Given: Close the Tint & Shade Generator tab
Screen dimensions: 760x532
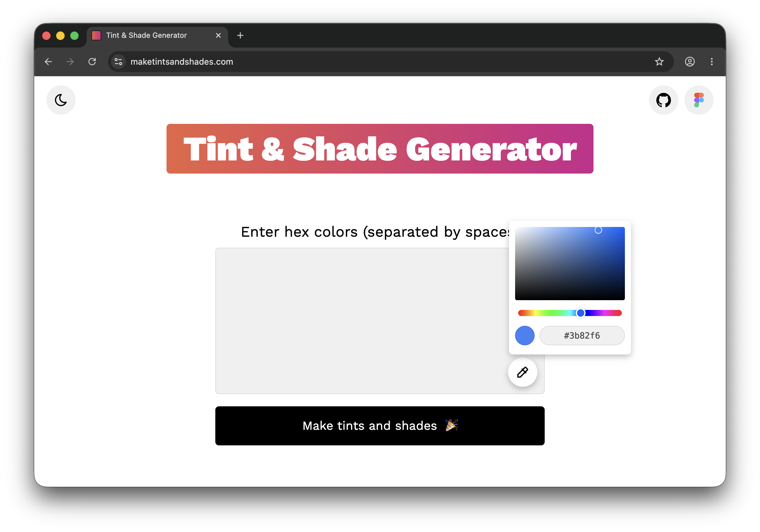Looking at the screenshot, I should pos(218,35).
